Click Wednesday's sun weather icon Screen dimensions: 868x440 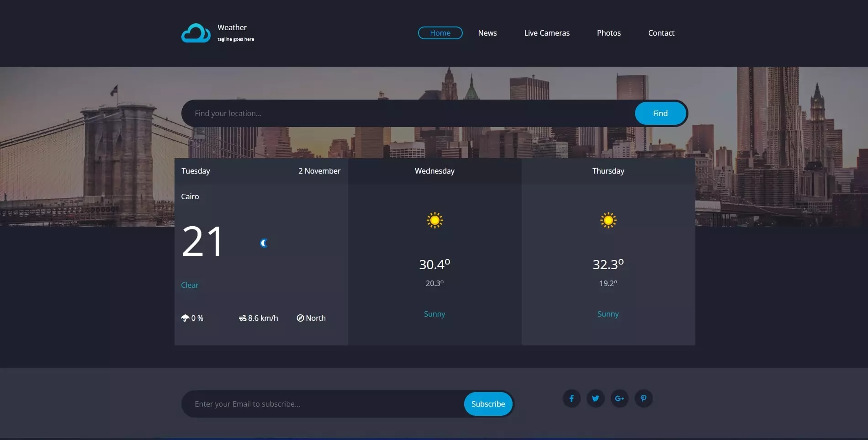(434, 220)
